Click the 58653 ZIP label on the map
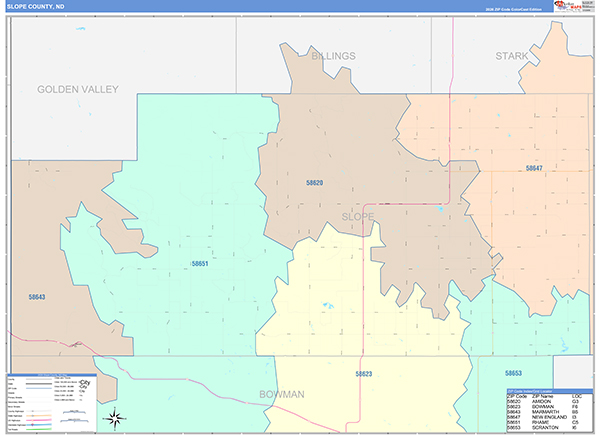Screen dimensions: 600x435 pos(513,373)
